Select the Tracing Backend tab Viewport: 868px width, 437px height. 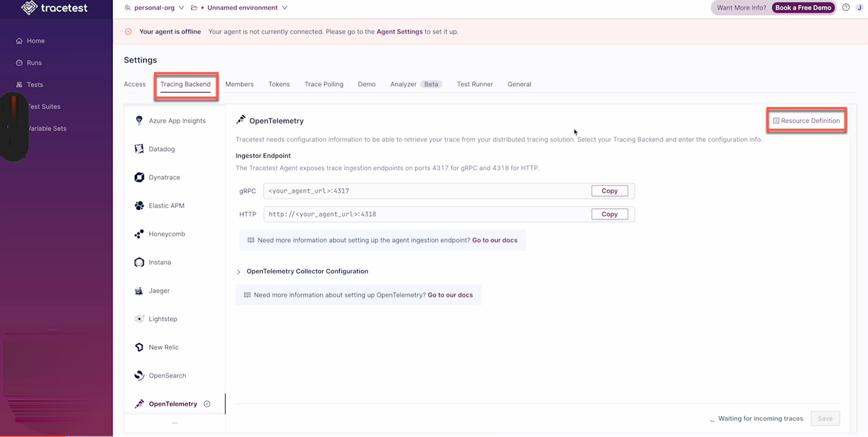click(185, 84)
